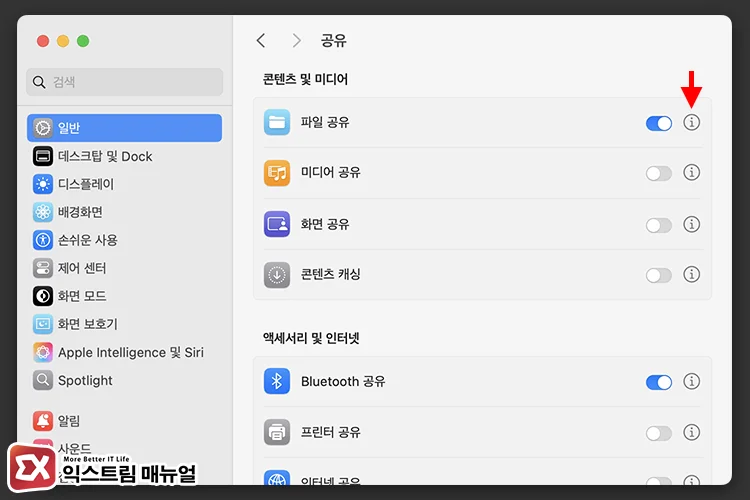Click the 화면 공유 label

[325, 224]
